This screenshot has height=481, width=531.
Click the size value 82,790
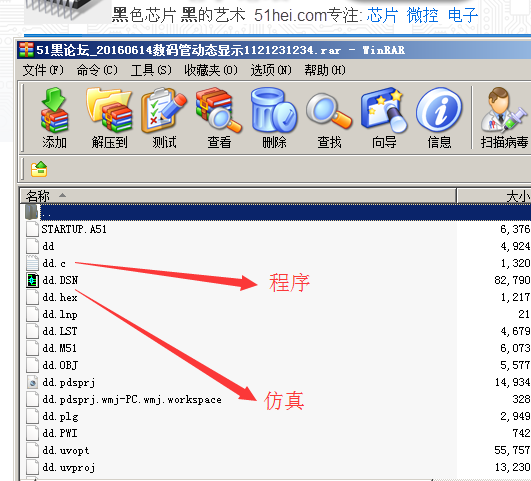pos(512,280)
